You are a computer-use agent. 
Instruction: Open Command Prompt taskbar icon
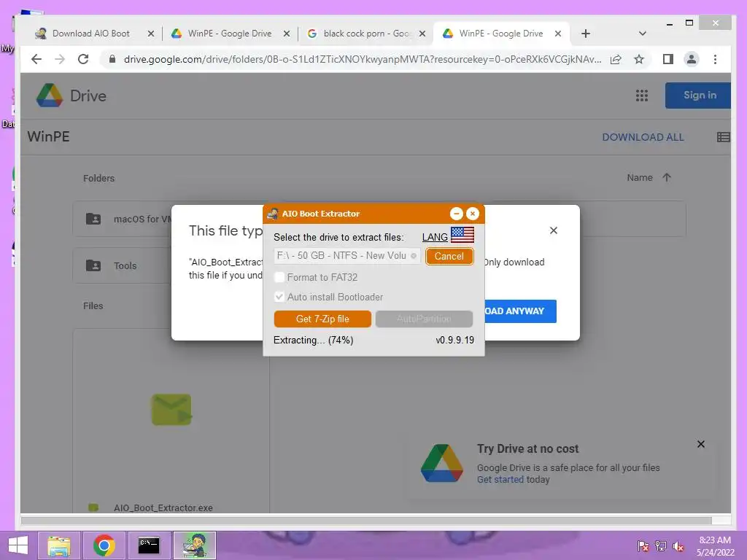point(149,545)
